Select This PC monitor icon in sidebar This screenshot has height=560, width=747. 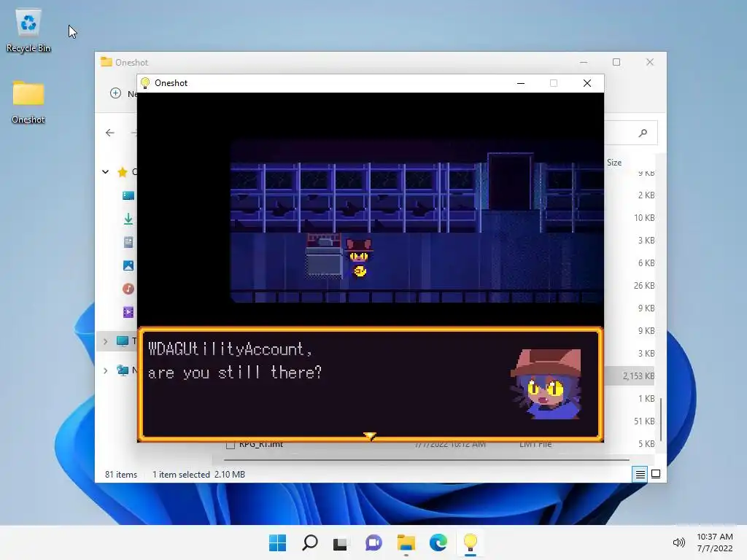point(123,341)
